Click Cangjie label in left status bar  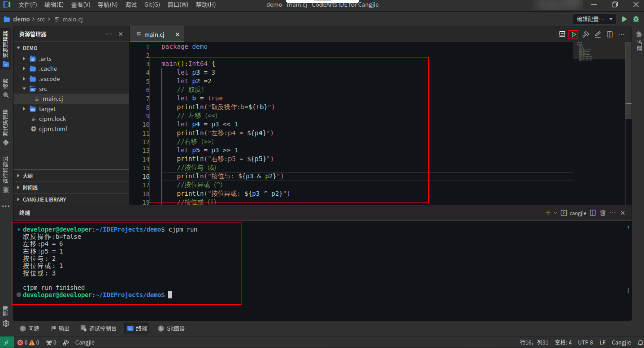[x=85, y=342]
